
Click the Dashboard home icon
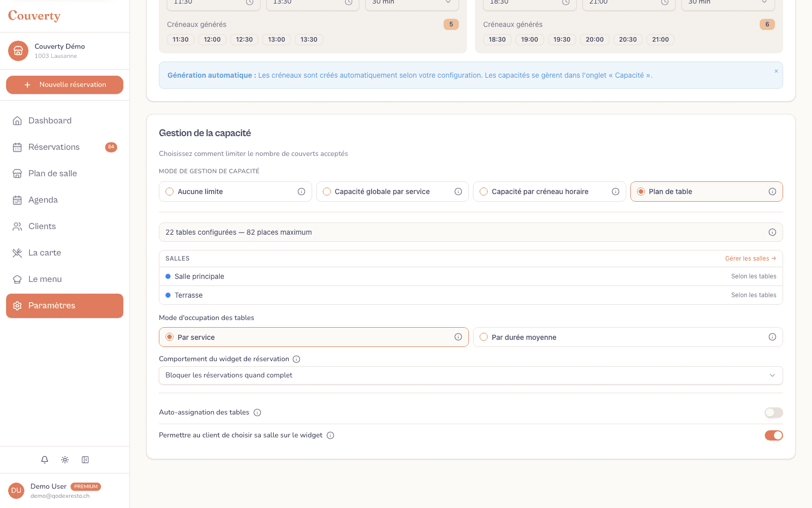tap(17, 121)
